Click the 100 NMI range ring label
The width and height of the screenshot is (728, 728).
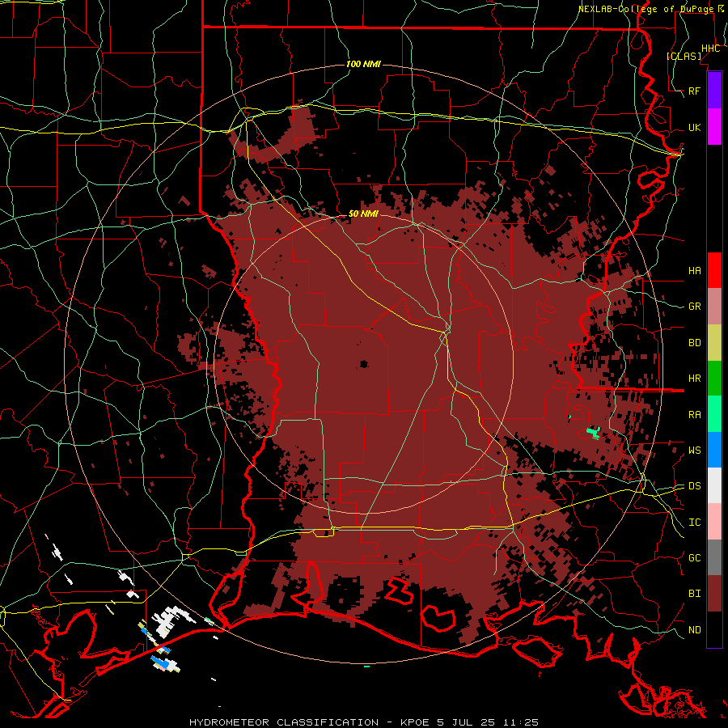coord(363,64)
